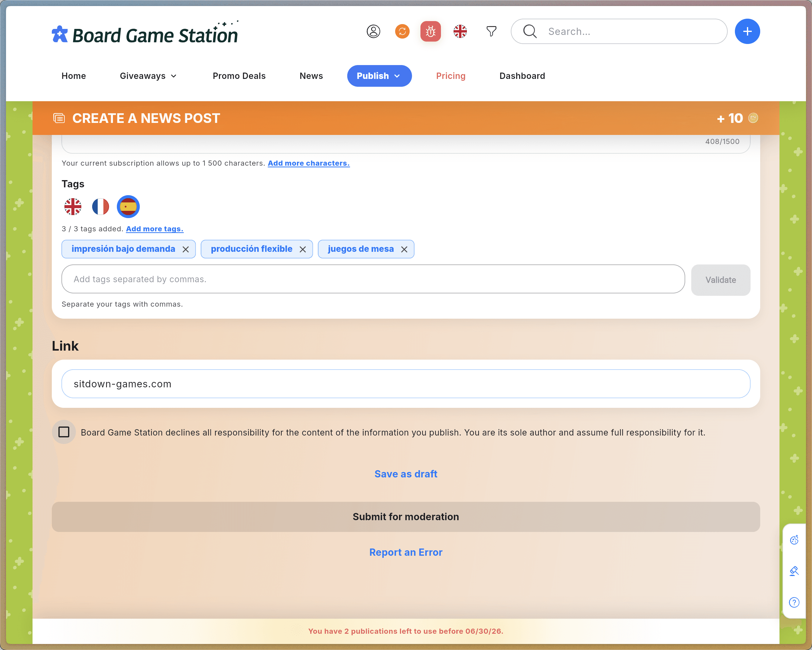Click the gavel legal icon in side panel
Image resolution: width=812 pixels, height=650 pixels.
pyautogui.click(x=794, y=571)
